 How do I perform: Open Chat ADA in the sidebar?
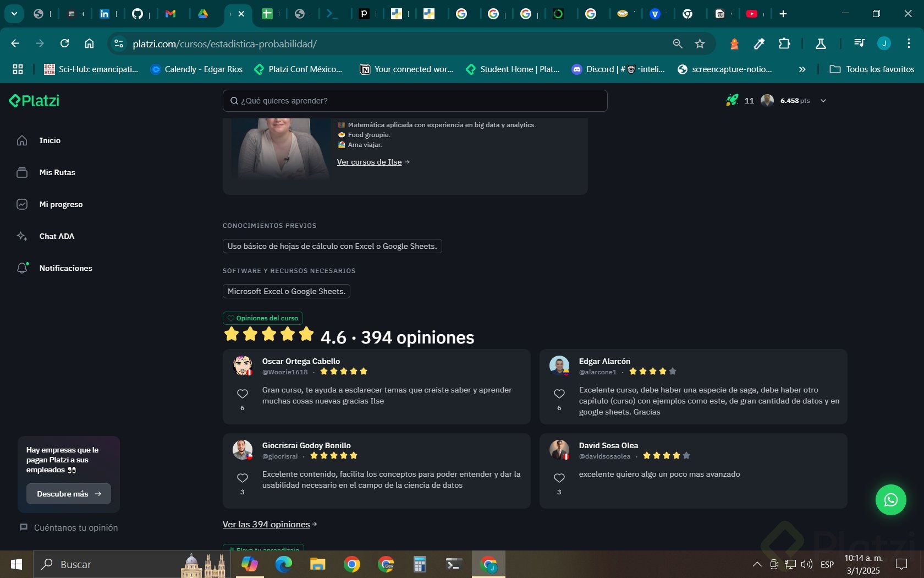click(45, 236)
